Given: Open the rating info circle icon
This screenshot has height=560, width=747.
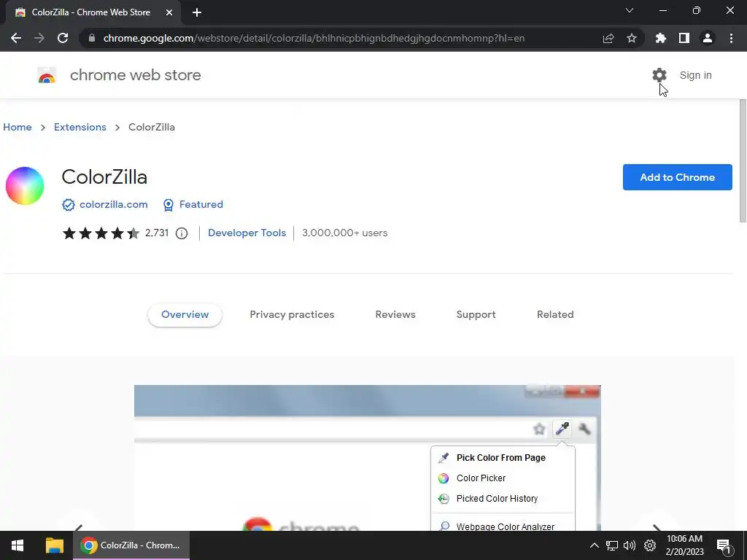Looking at the screenshot, I should 182,233.
